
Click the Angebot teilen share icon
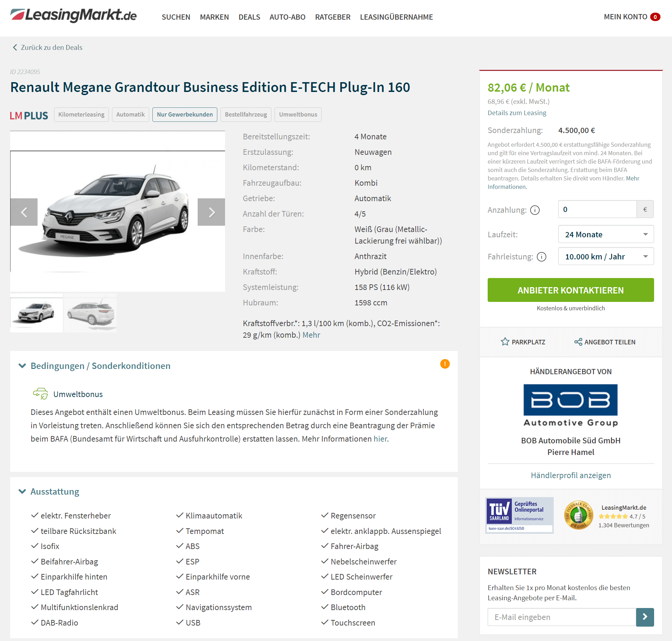[x=578, y=342]
